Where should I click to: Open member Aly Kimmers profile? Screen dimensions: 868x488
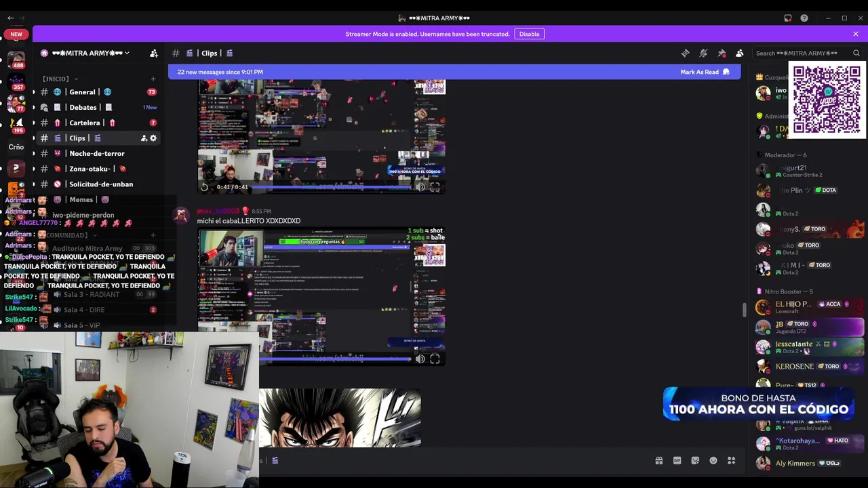pos(808,464)
